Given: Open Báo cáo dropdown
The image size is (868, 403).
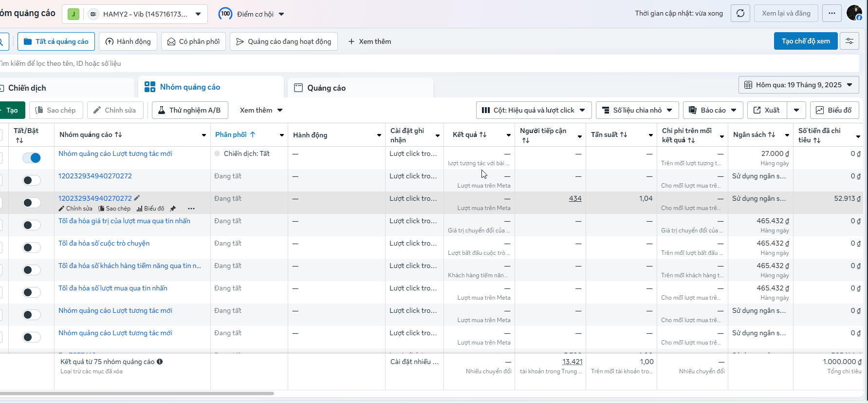Looking at the screenshot, I should 713,110.
